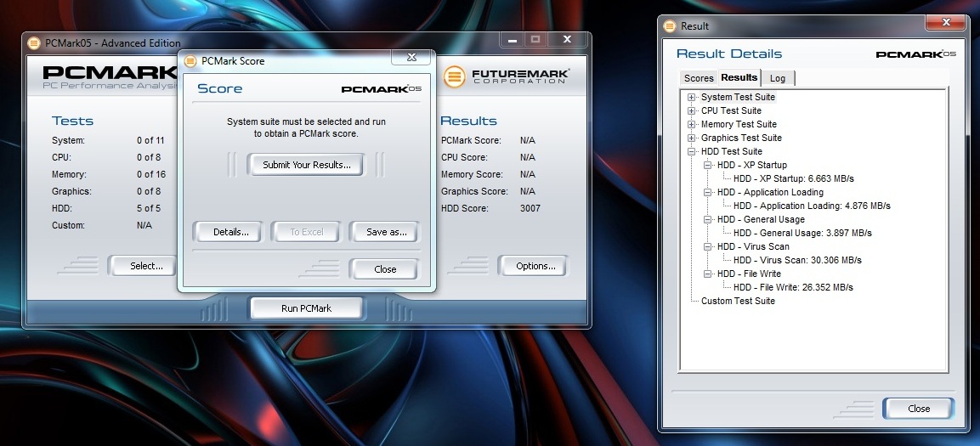This screenshot has height=446, width=980.
Task: Click the Result window title bar icon
Action: (x=670, y=25)
